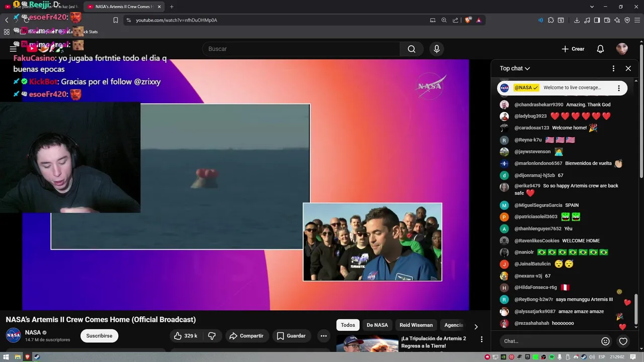
Task: Select the Todos filter chip
Action: click(348, 325)
